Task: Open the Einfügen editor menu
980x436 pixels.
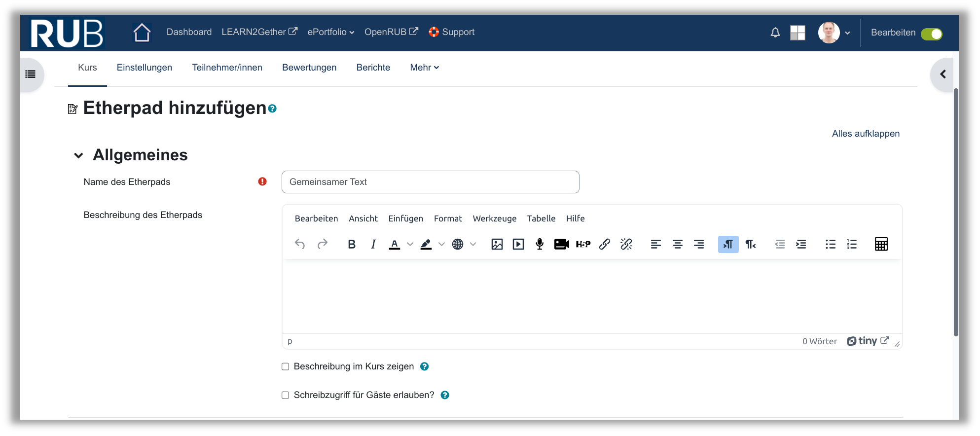Action: [405, 218]
